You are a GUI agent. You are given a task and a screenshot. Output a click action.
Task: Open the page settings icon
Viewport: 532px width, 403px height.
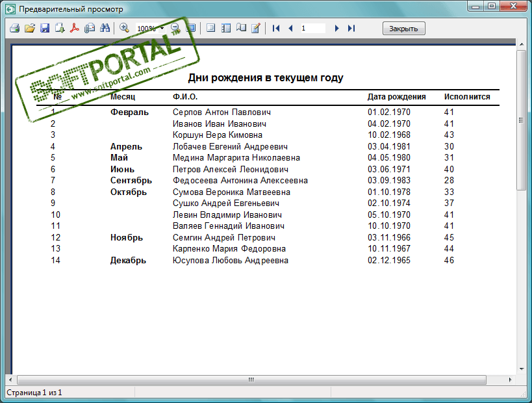pos(241,28)
